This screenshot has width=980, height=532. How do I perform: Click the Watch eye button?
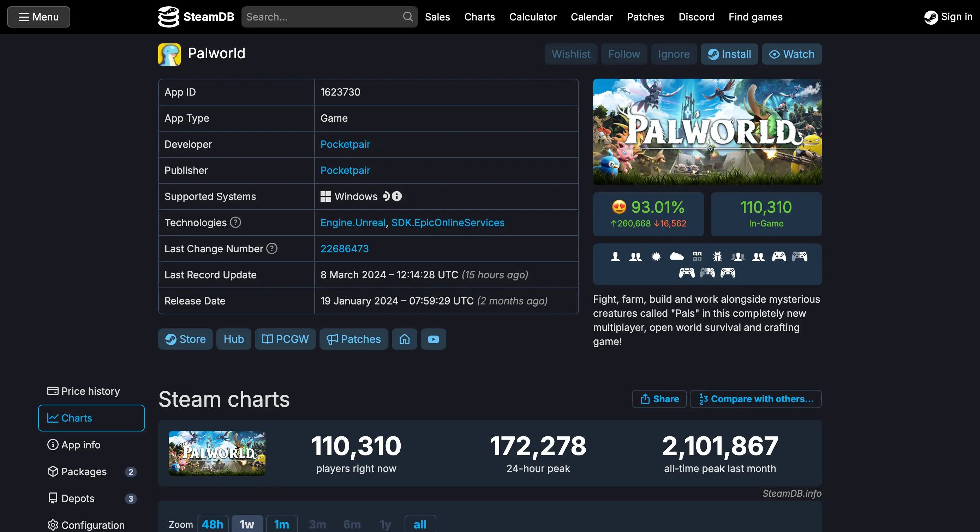click(791, 54)
